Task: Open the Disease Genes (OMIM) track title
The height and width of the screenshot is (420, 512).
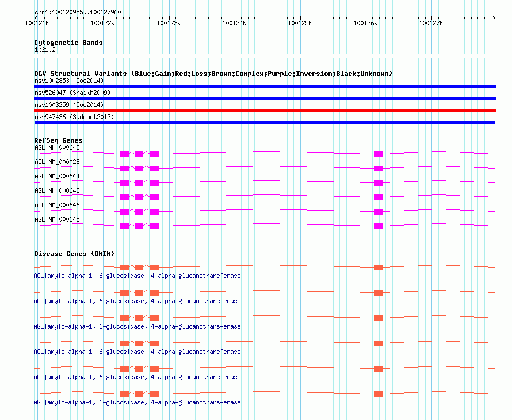Action: (74, 254)
